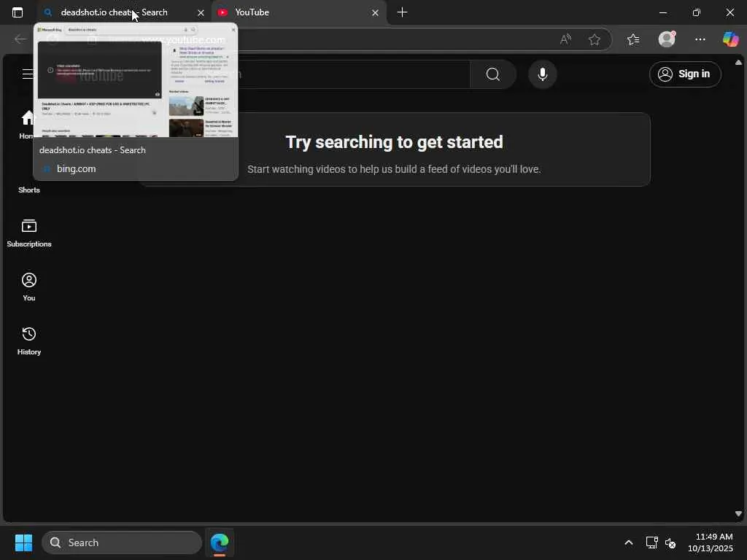Open History in the sidebar
Screen dimensions: 747x560
[x=29, y=341]
